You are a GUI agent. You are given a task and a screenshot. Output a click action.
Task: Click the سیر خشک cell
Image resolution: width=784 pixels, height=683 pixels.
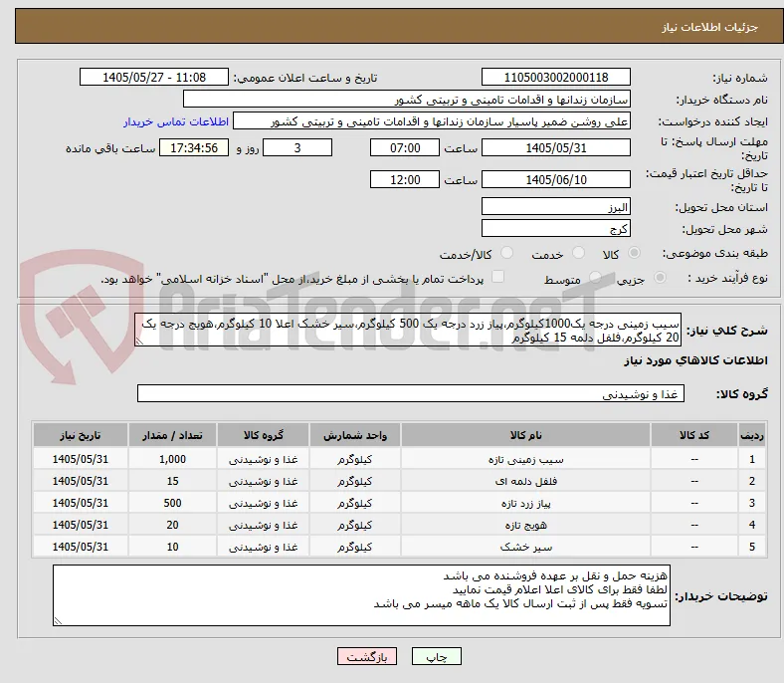pos(525,547)
